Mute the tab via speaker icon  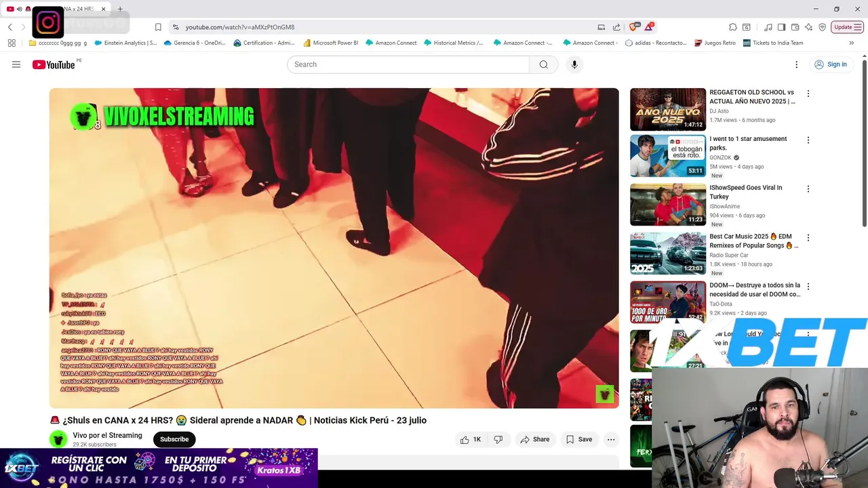click(19, 9)
